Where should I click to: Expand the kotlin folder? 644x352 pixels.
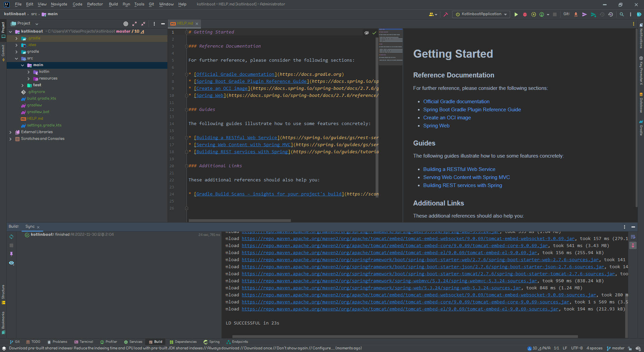pos(29,72)
